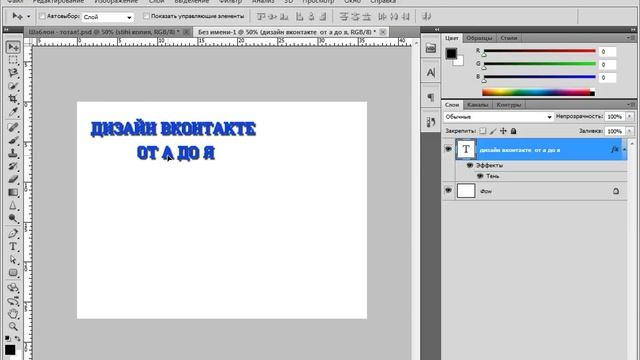The width and height of the screenshot is (640, 360).
Task: Switch to the Стили tab
Action: pyautogui.click(x=509, y=38)
